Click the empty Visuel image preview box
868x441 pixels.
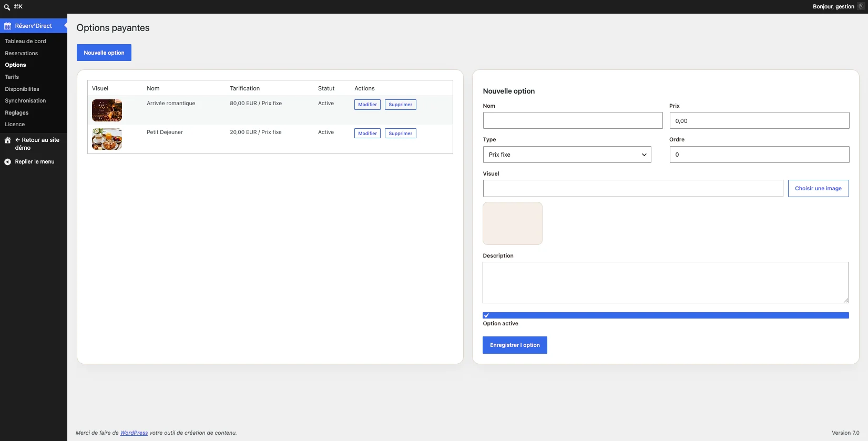click(513, 223)
